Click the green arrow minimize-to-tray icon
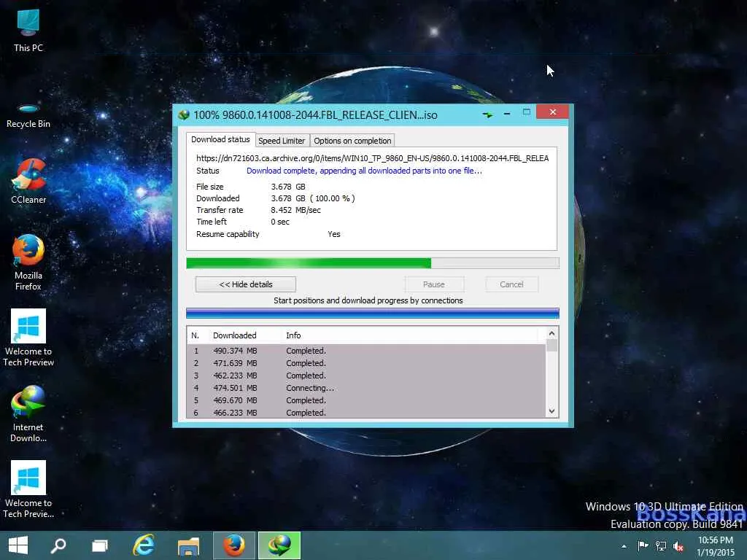The width and height of the screenshot is (747, 560). point(487,114)
